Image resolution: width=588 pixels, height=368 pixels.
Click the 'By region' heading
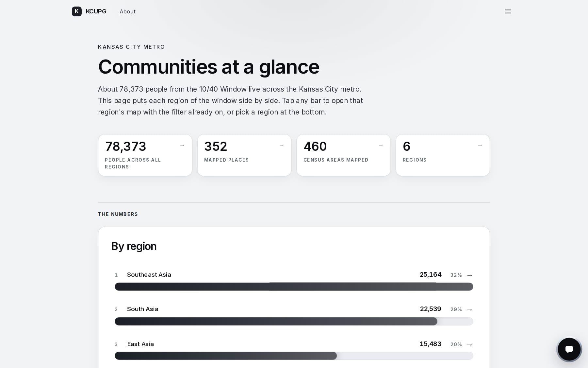(x=134, y=246)
